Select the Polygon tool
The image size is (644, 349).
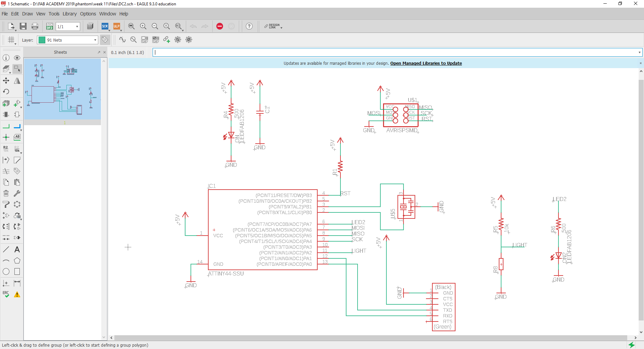[17, 260]
